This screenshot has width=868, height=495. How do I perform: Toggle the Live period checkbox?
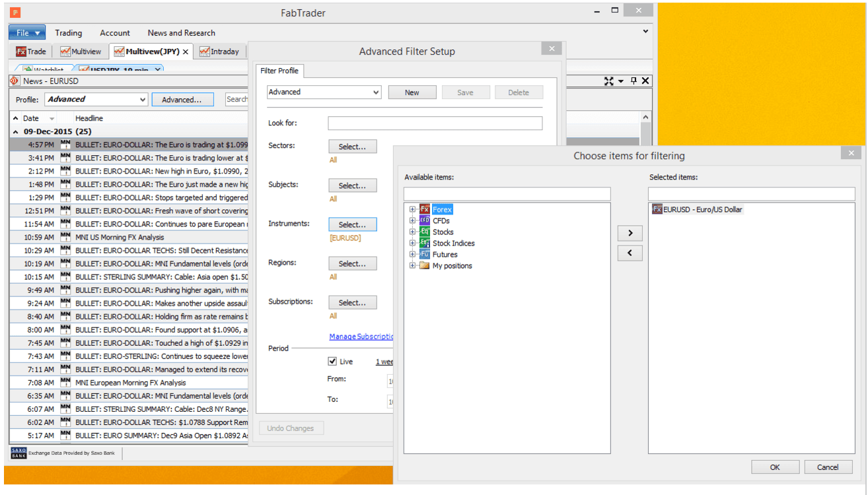tap(332, 361)
